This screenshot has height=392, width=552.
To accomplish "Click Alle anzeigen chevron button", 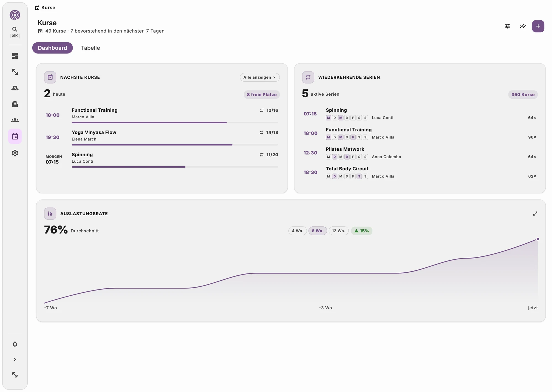I will (260, 77).
